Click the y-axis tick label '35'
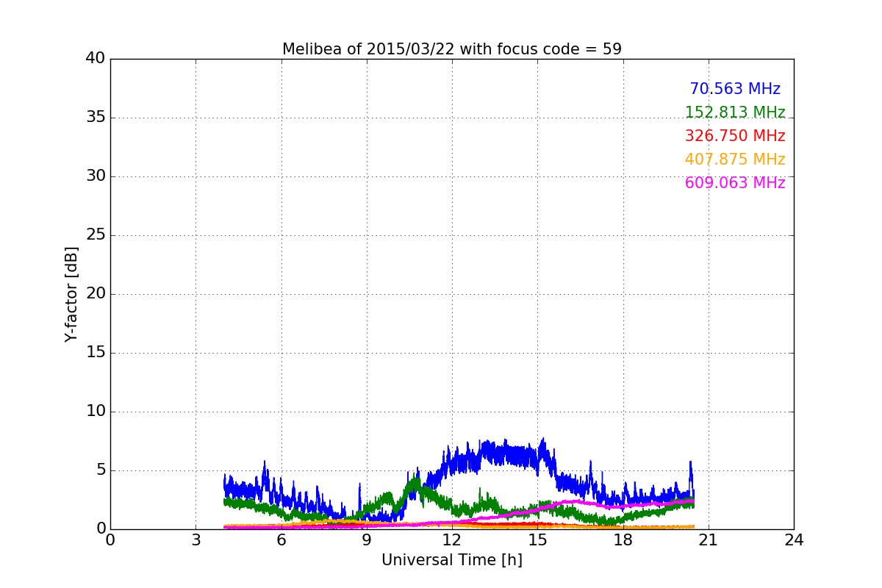 point(96,118)
